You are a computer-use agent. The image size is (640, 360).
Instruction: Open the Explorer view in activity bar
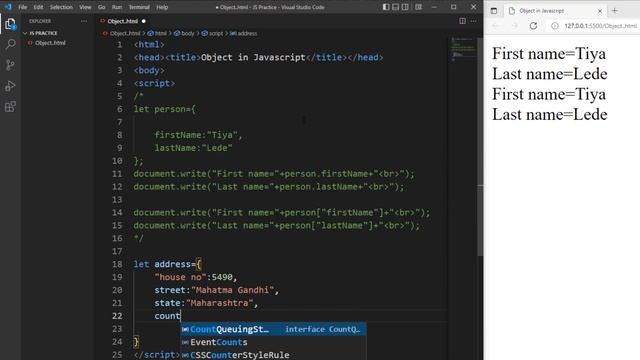(x=10, y=24)
